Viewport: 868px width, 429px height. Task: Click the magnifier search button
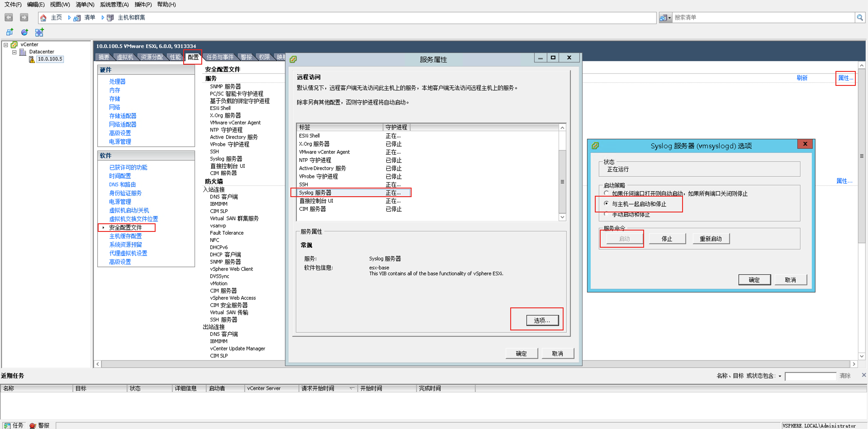(860, 18)
